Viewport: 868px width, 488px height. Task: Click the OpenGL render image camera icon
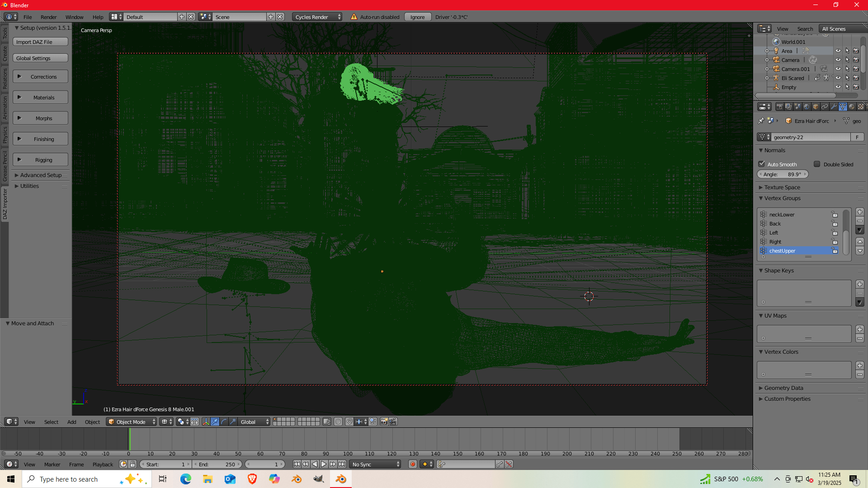click(384, 422)
